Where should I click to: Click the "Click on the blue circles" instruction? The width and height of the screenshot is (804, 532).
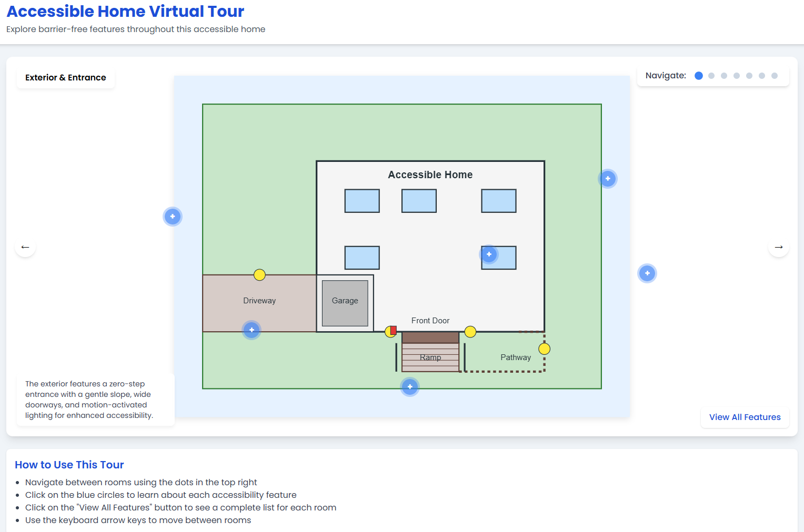(161, 495)
